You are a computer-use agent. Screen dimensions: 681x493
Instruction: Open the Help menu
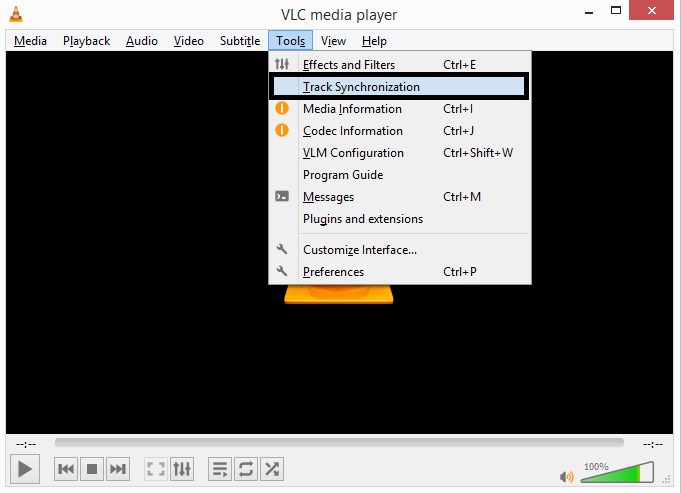[x=374, y=41]
